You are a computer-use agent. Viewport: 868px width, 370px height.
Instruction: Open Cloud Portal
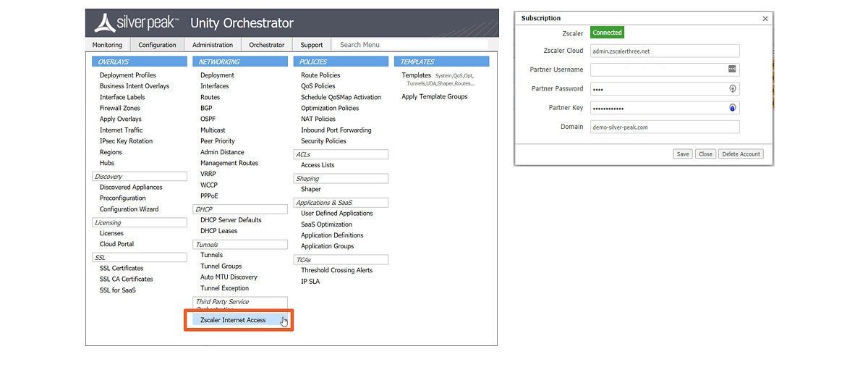(117, 244)
